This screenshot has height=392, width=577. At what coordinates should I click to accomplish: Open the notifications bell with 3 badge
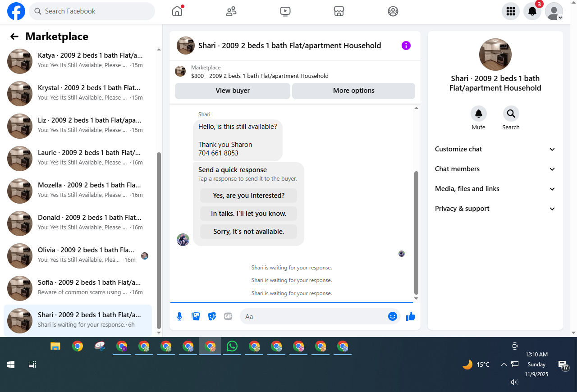(x=532, y=11)
